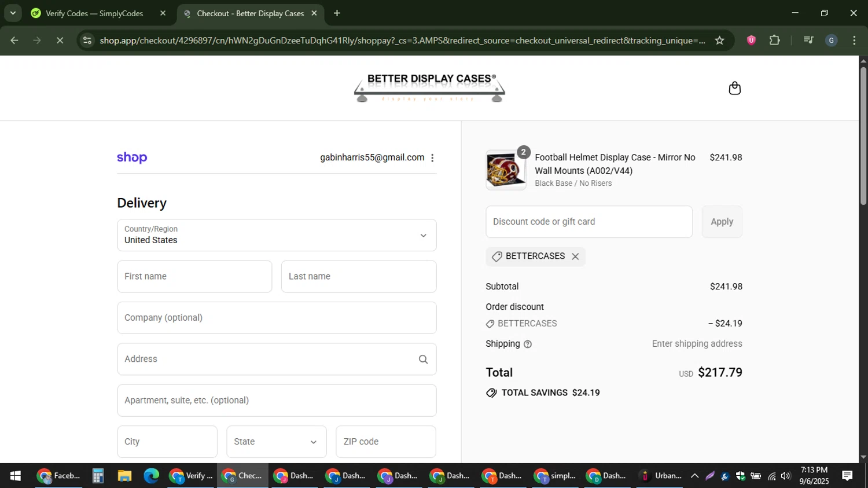Close the Checkout tab

314,13
